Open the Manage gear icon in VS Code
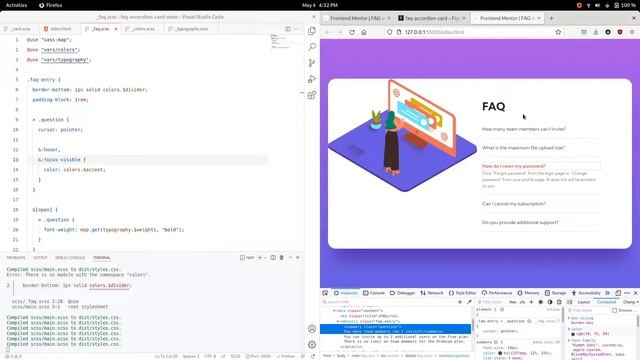This screenshot has height=360, width=640. tap(312, 344)
